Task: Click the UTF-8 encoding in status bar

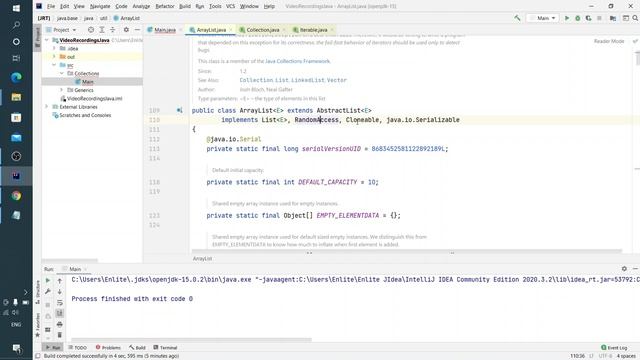Action: (605, 356)
